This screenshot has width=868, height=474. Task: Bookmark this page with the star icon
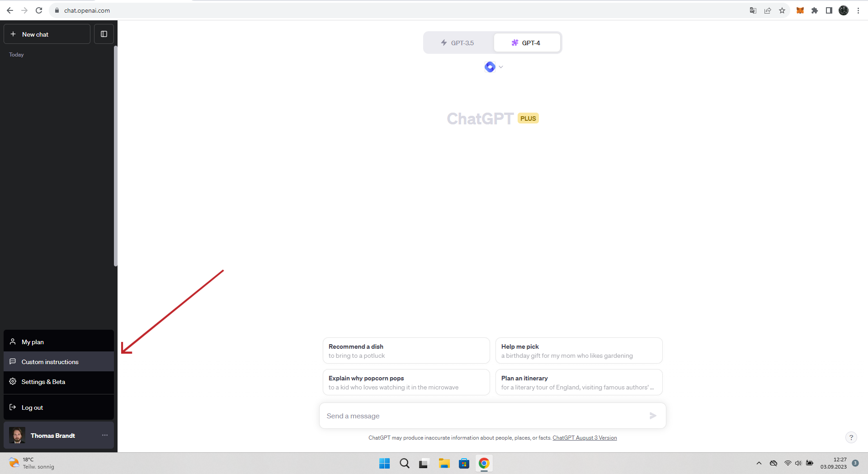click(782, 10)
